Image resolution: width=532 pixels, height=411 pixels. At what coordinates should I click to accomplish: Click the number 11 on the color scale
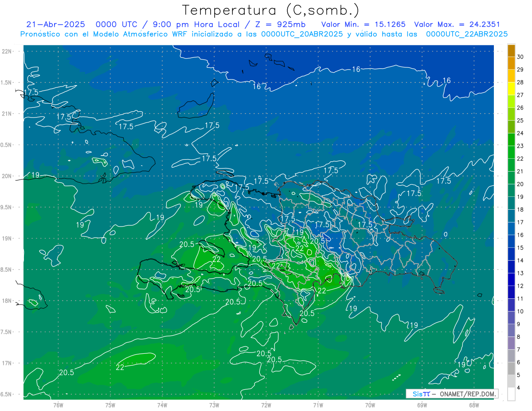coord(520,299)
